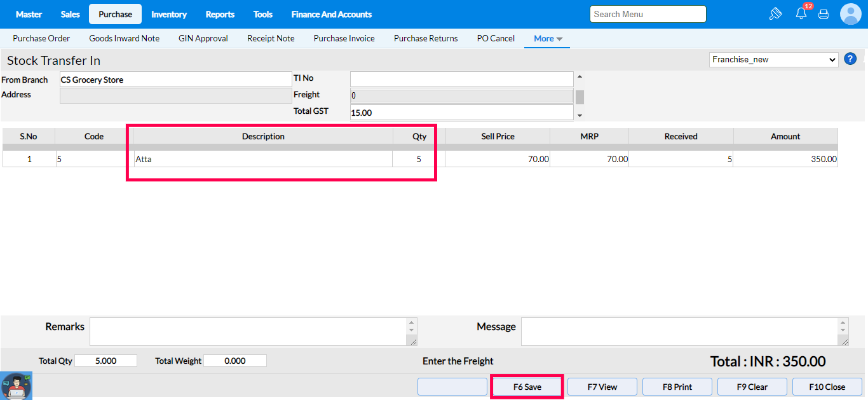Click the F7 View button
Screen dimensions: 868x400
(602, 387)
